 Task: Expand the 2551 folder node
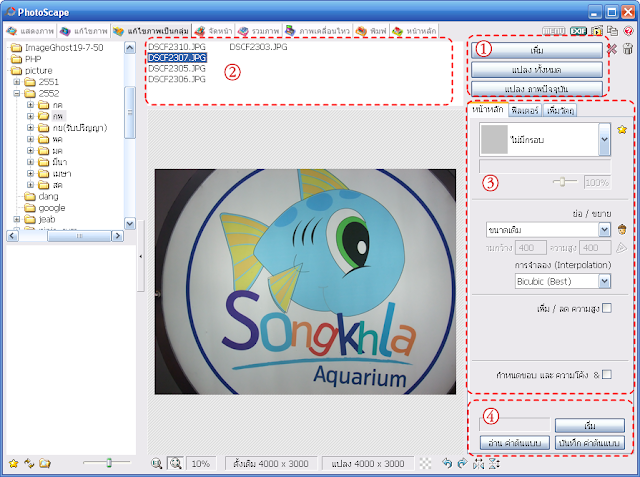point(17,82)
